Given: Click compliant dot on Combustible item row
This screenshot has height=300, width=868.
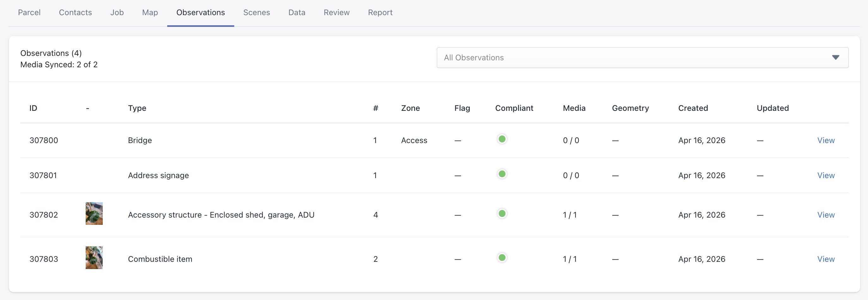Looking at the screenshot, I should coord(502,258).
